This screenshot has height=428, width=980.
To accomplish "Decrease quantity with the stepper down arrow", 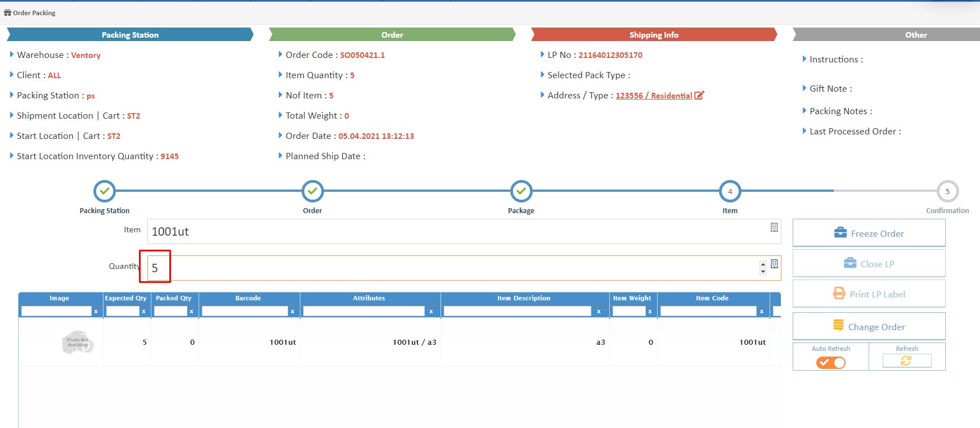I will (x=763, y=272).
